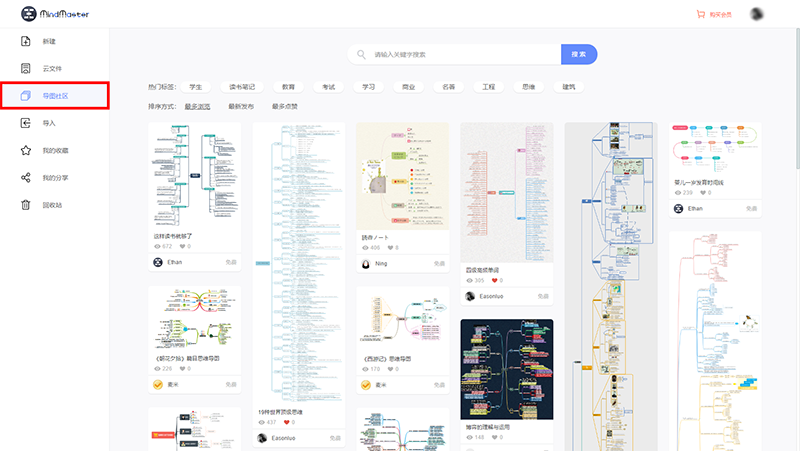Open 読書ノート mind map thumbnail
This screenshot has width=800, height=451.
click(x=403, y=176)
